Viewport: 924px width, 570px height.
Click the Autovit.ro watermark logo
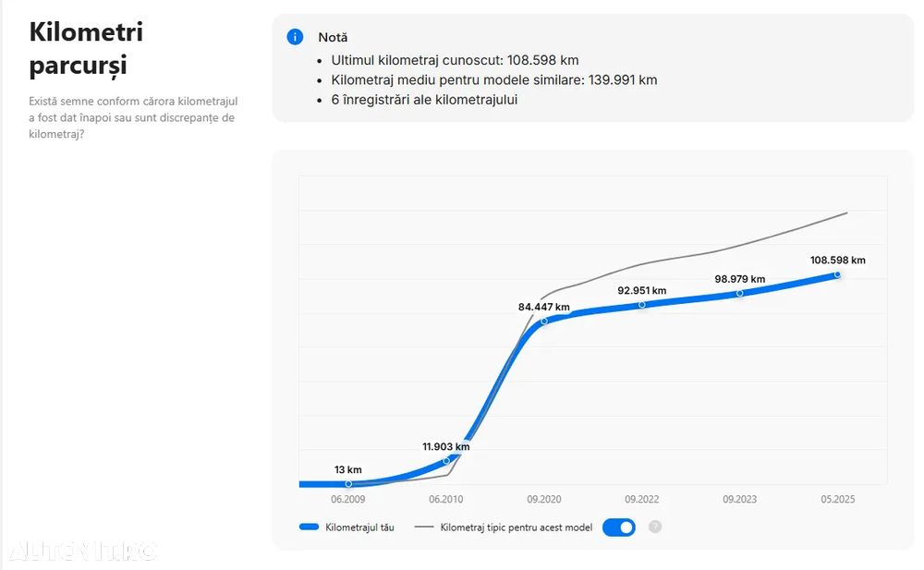83,552
